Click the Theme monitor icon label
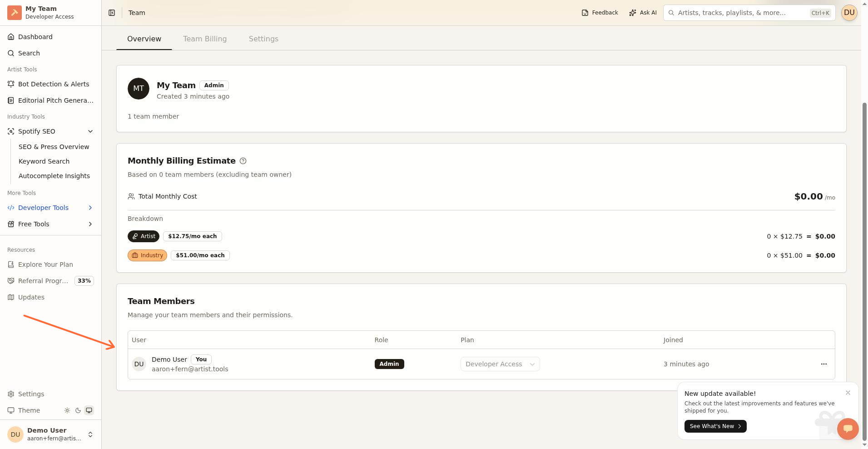 11,410
